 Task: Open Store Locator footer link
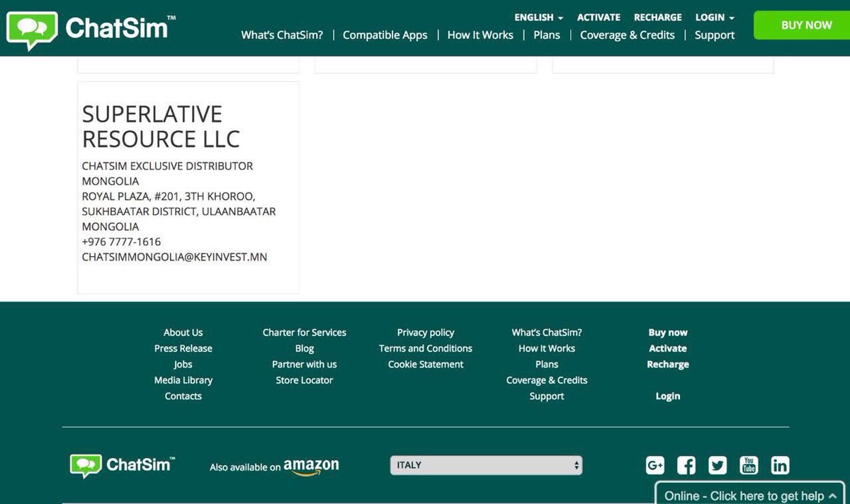coord(305,380)
